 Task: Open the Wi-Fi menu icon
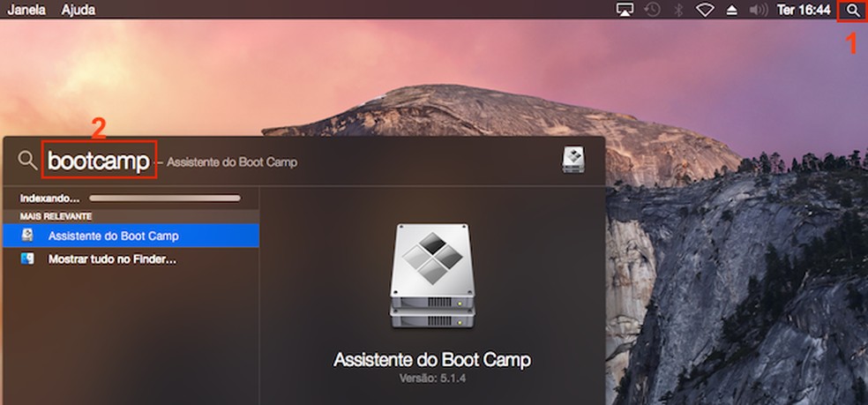point(705,10)
